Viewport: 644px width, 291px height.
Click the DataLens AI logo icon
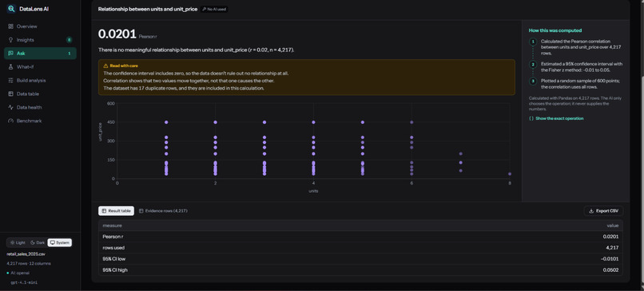click(x=11, y=9)
